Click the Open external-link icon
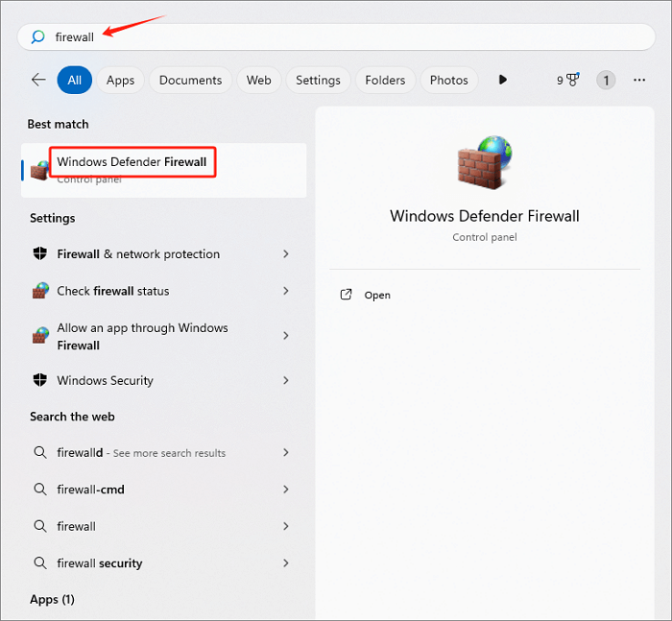 point(347,295)
